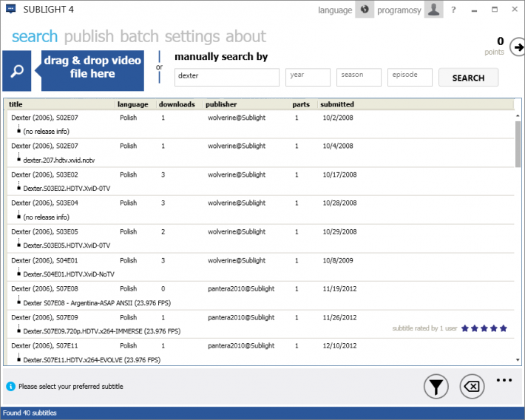Click the vertical scrollbar thumb
525x420 pixels.
pos(518,144)
